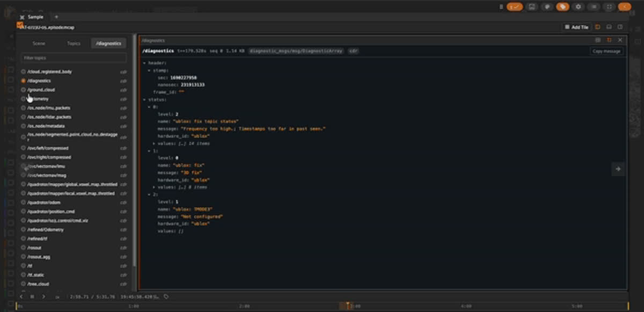Viewport: 644px width, 312px height.
Task: Select the /tf_static topic row
Action: tap(75, 275)
